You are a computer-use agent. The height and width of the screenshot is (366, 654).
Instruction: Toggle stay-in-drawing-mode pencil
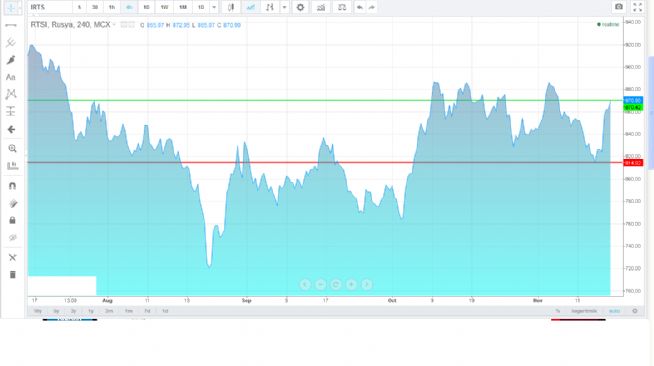tap(13, 203)
